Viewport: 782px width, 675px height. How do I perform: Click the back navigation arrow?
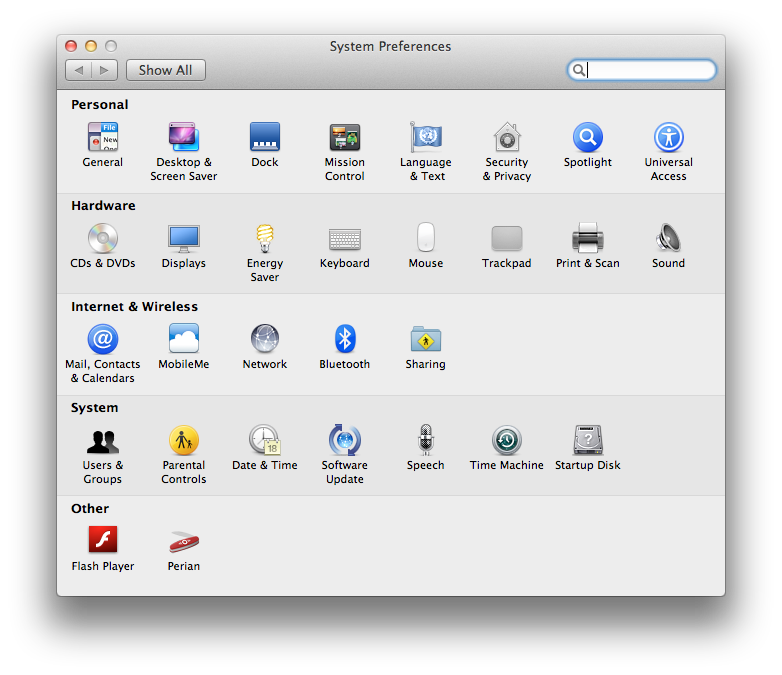pyautogui.click(x=79, y=70)
